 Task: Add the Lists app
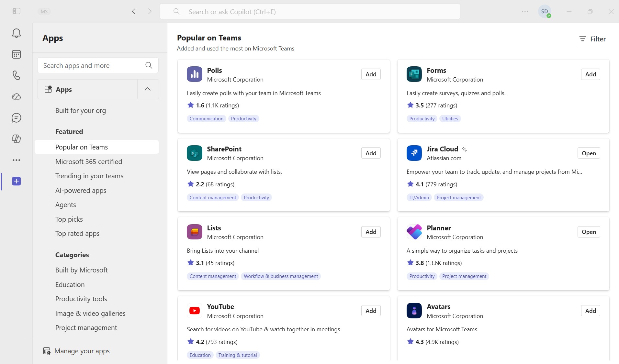pyautogui.click(x=371, y=232)
